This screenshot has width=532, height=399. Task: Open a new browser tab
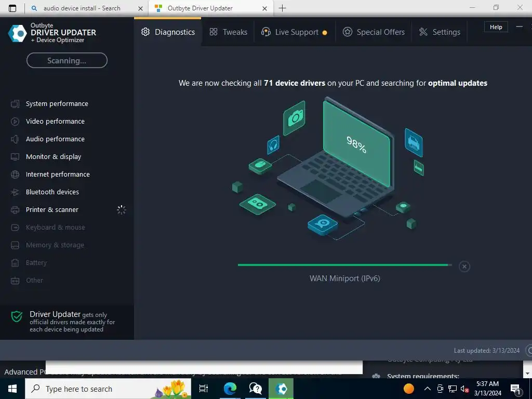(x=282, y=8)
